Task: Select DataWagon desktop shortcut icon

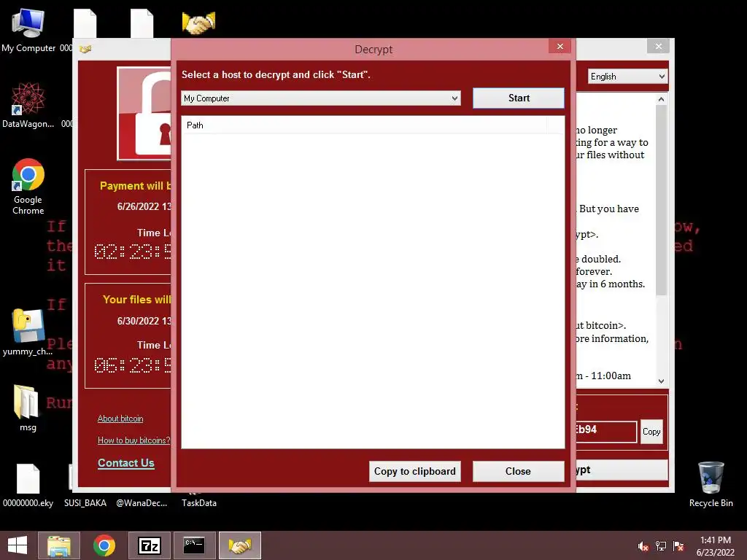Action: [x=28, y=105]
